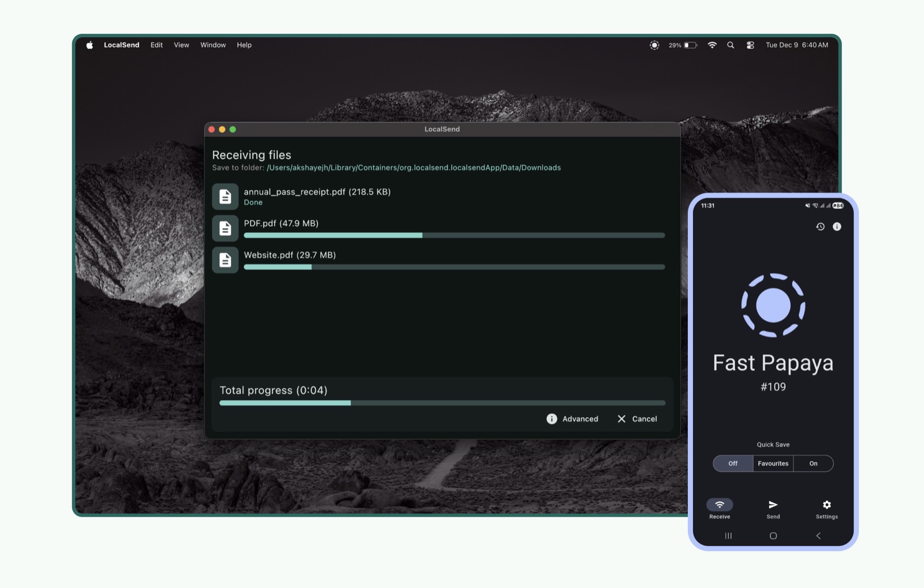Click the annual_pass_receipt.pdf file icon
The width and height of the screenshot is (924, 588).
[x=225, y=197]
